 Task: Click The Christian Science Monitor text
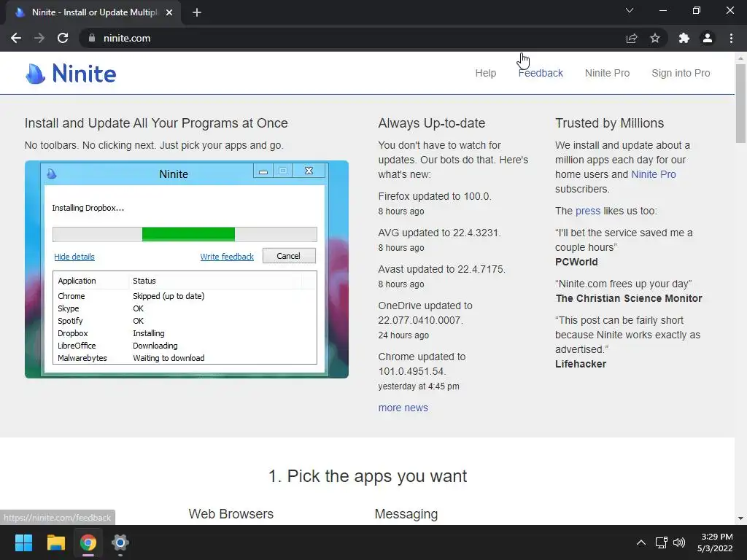click(628, 298)
